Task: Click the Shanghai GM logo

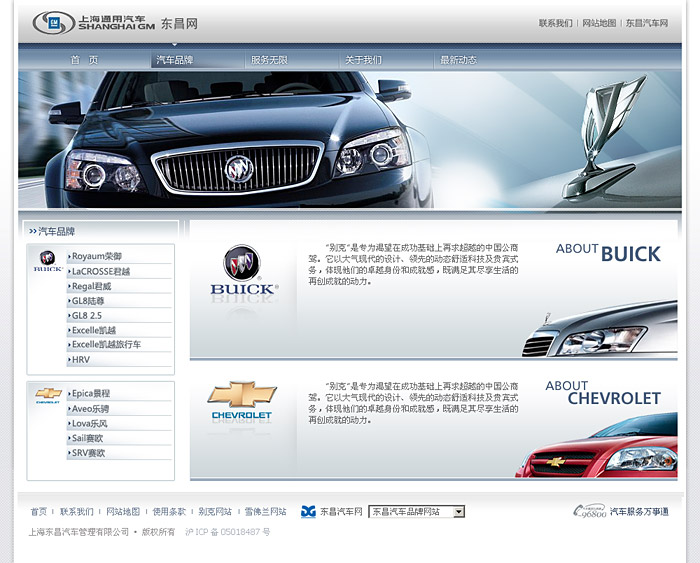Action: [x=94, y=23]
